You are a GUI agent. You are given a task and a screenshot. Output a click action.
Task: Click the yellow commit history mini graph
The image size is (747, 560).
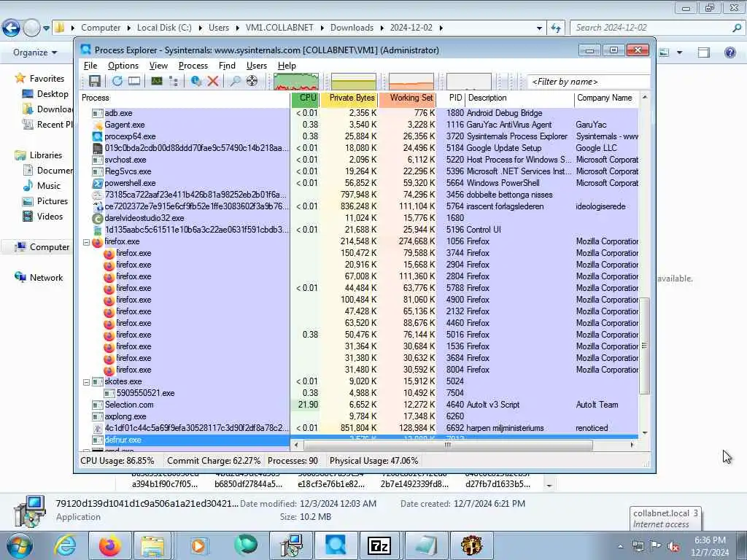[x=354, y=82]
